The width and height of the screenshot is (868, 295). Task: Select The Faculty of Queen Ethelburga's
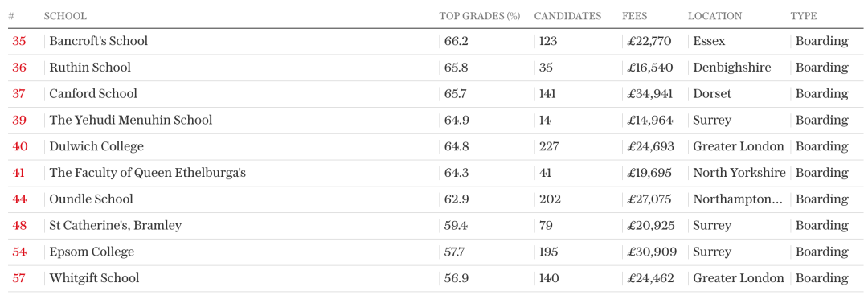147,174
